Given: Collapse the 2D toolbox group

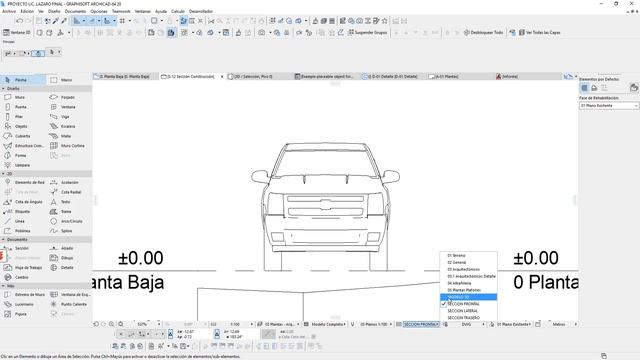Looking at the screenshot, I should coord(3,174).
